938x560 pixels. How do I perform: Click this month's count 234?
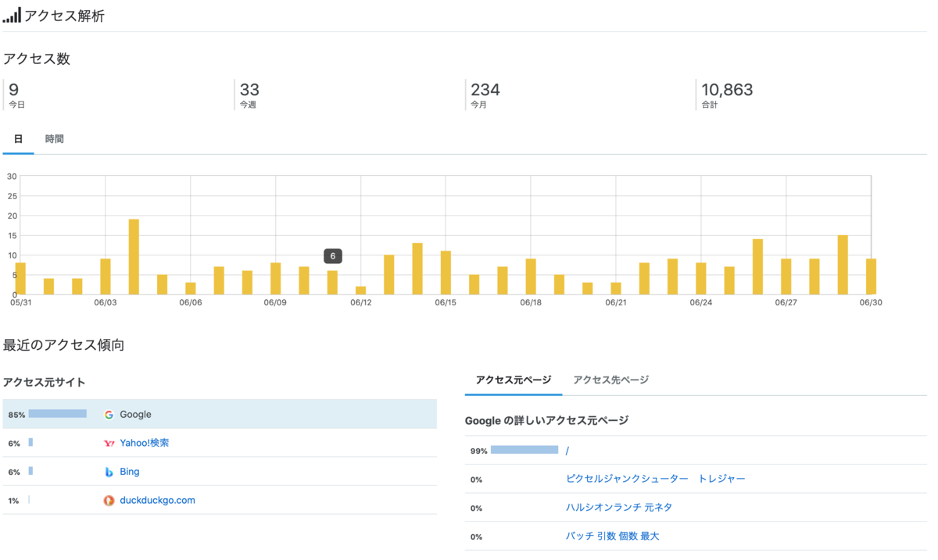click(x=485, y=90)
